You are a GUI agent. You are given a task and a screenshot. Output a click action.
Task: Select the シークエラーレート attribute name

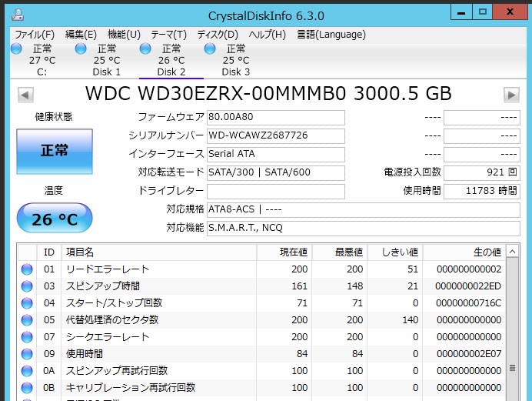[x=108, y=337]
